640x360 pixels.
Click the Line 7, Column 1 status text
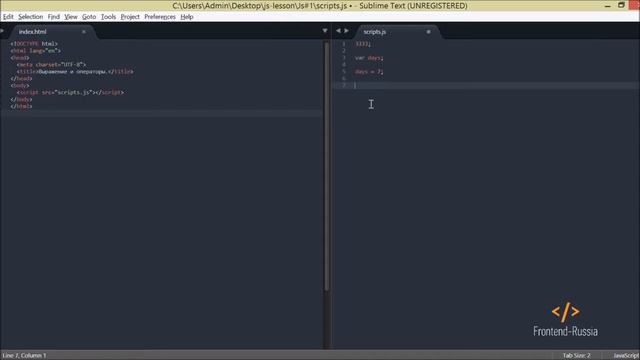point(24,356)
